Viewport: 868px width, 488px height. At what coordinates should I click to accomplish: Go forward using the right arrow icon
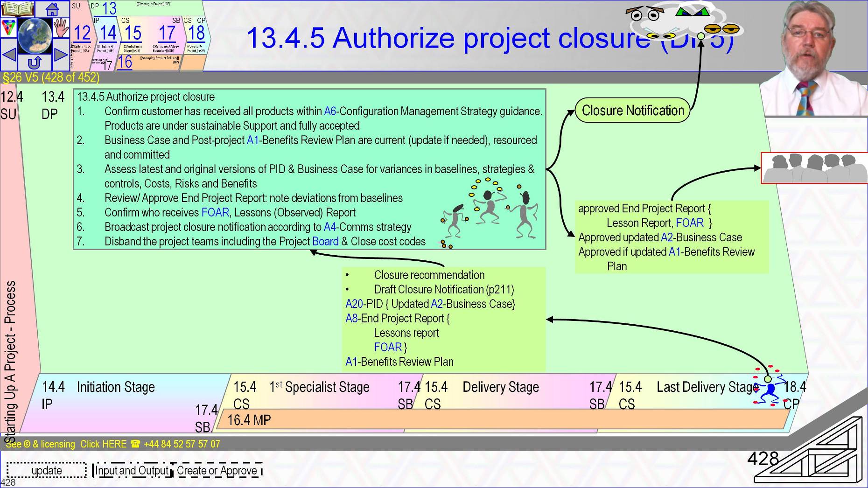tap(61, 54)
